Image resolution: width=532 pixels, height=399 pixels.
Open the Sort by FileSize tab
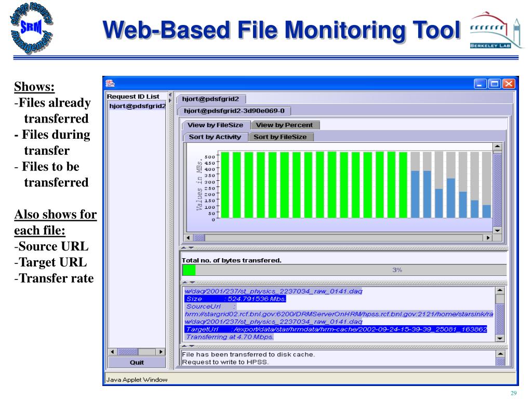(280, 137)
